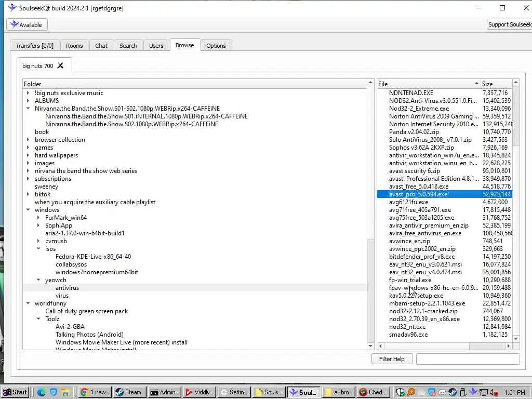Image resolution: width=532 pixels, height=399 pixels.
Task: Select the sweeney folder
Action: [46, 187]
